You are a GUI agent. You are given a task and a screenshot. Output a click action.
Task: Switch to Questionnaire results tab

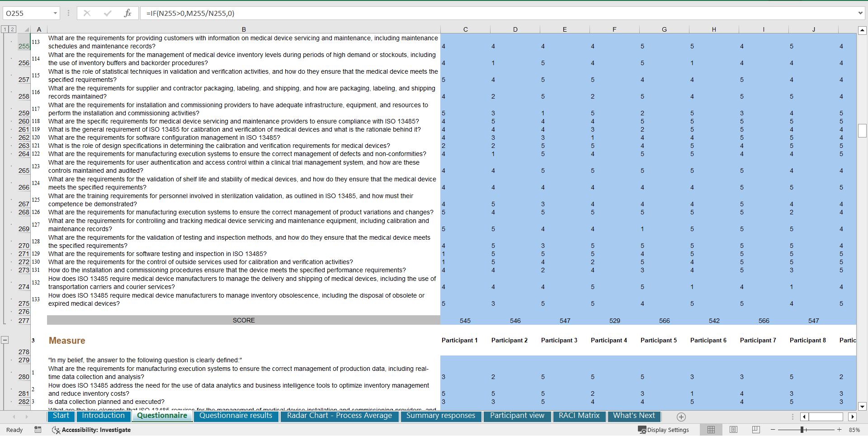pyautogui.click(x=236, y=416)
